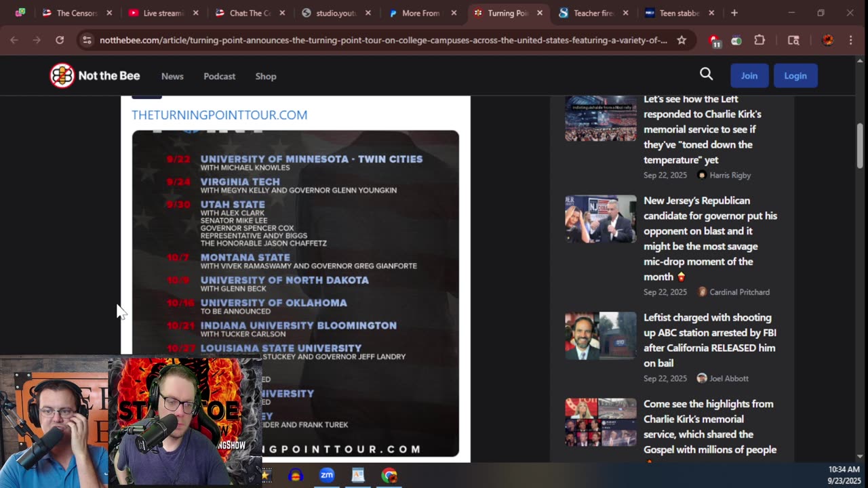Open Audacity from the taskbar

295,475
